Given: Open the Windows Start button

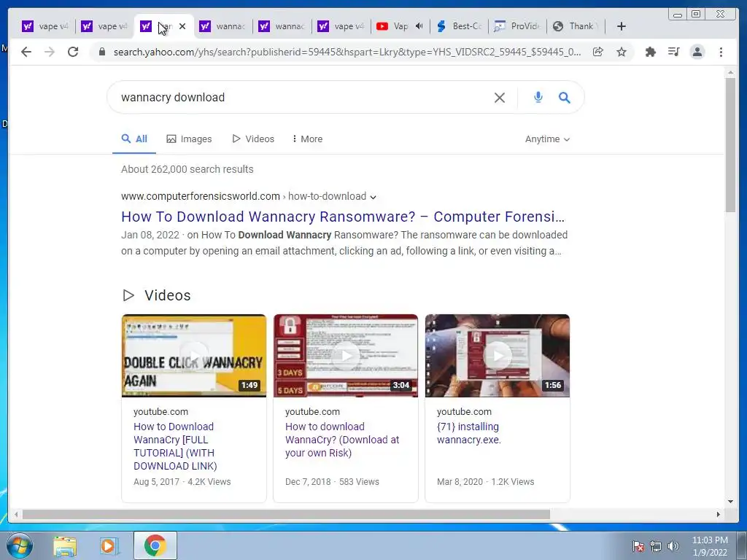Looking at the screenshot, I should (x=20, y=545).
